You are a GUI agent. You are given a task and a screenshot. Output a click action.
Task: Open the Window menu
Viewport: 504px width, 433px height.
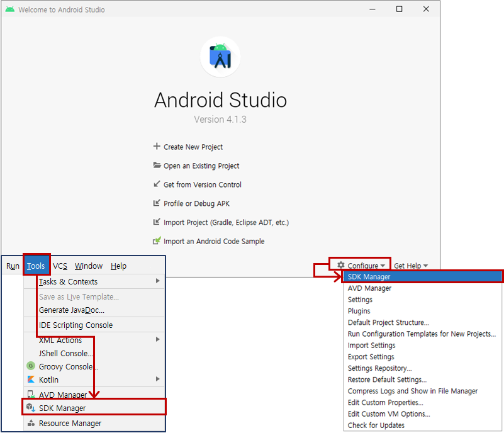click(x=89, y=266)
